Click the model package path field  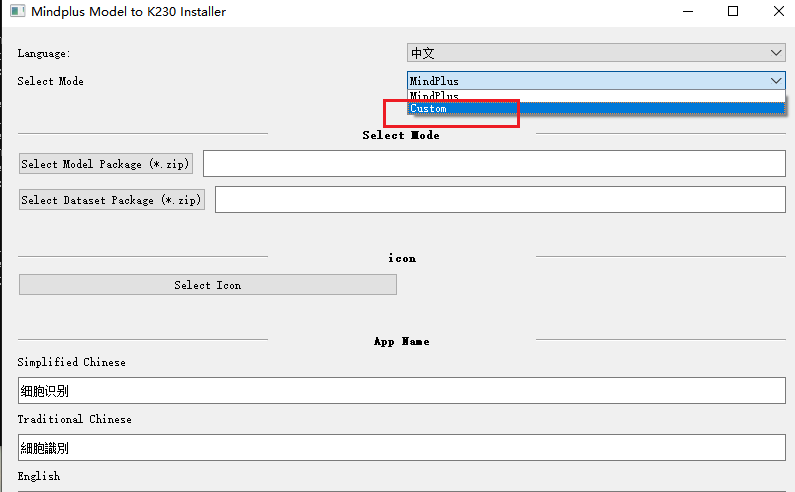494,164
